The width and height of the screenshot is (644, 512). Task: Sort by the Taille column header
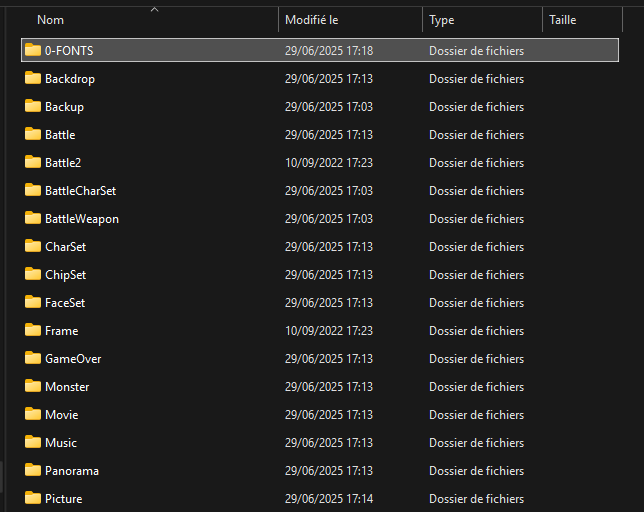point(562,20)
